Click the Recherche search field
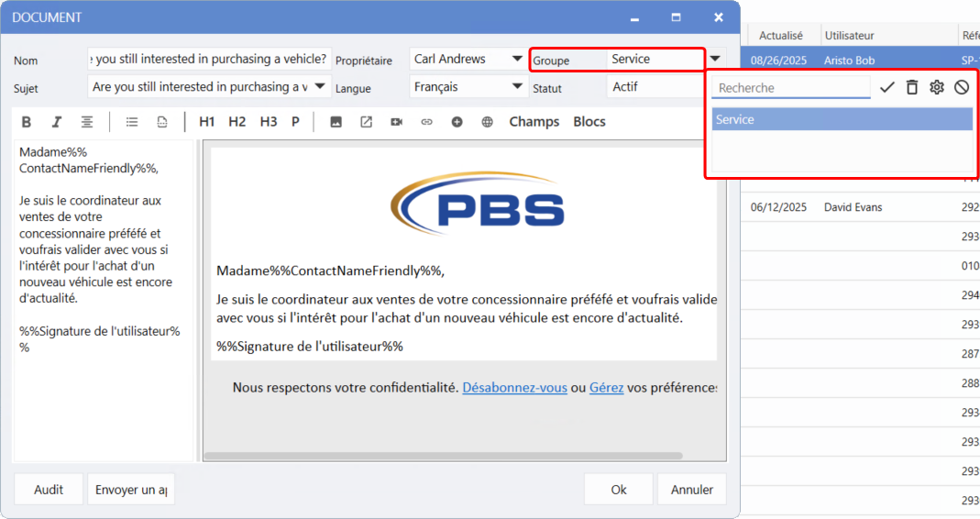980x519 pixels. coord(790,88)
